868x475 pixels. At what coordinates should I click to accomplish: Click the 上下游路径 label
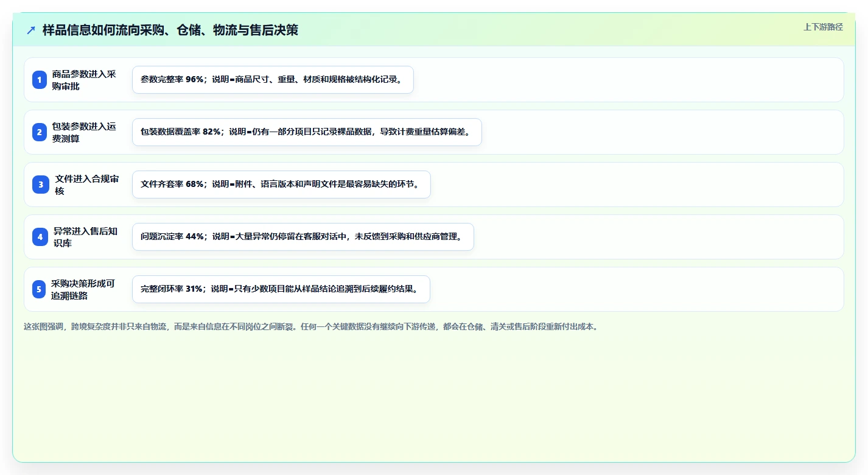point(824,27)
